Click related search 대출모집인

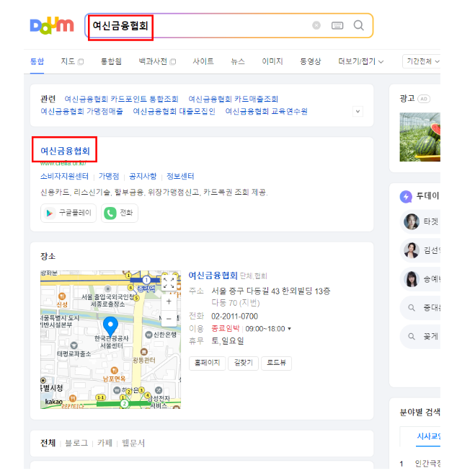[x=174, y=111]
